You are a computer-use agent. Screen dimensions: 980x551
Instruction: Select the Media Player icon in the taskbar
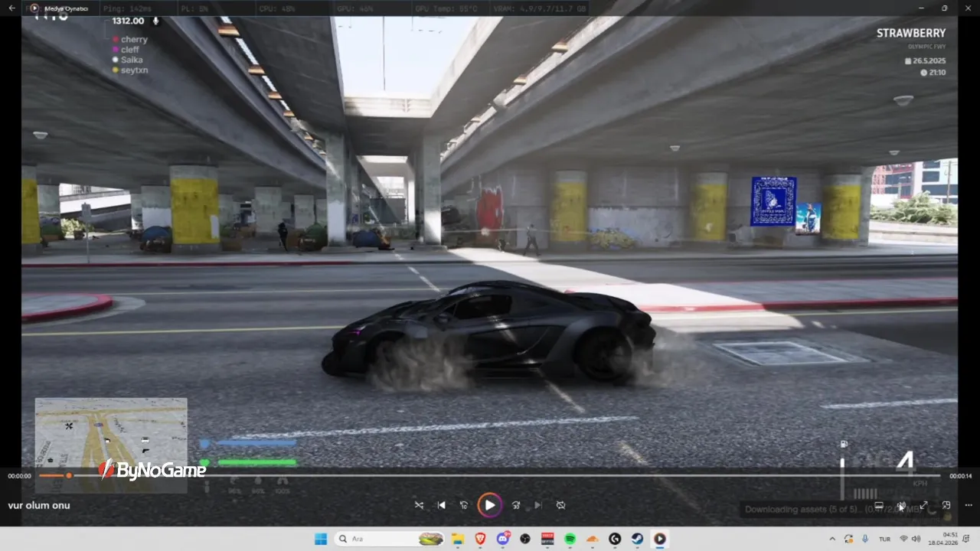pos(659,539)
